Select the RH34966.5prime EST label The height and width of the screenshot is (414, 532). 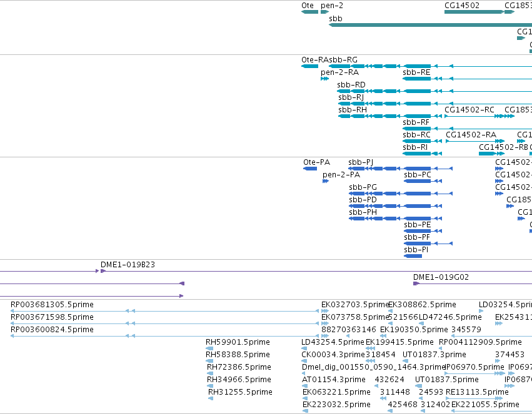pyautogui.click(x=239, y=380)
